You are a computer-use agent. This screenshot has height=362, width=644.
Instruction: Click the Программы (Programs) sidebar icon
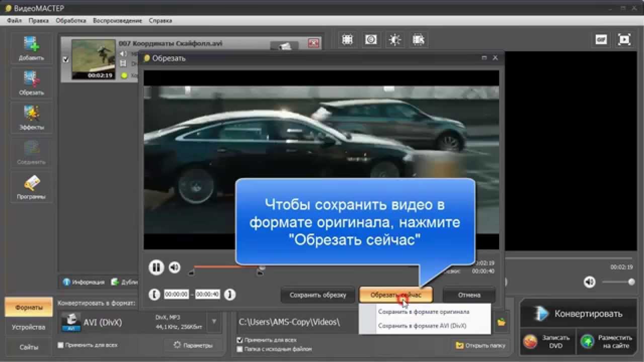coord(32,187)
